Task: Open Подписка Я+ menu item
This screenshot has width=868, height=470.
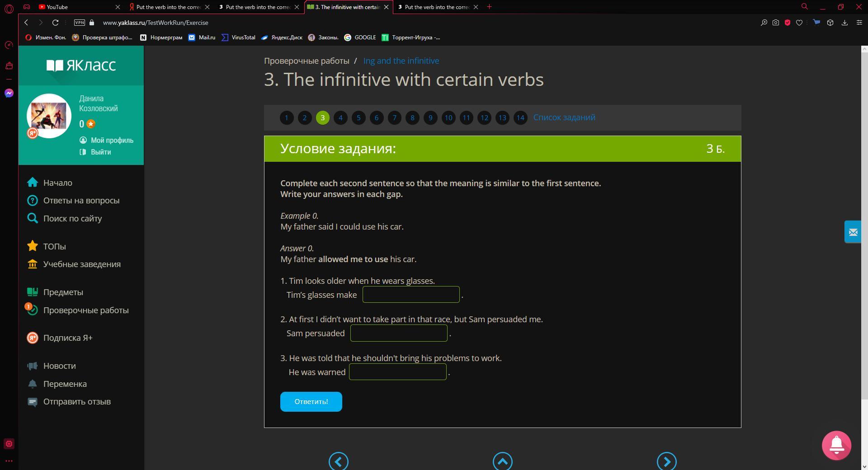Action: pyautogui.click(x=60, y=338)
